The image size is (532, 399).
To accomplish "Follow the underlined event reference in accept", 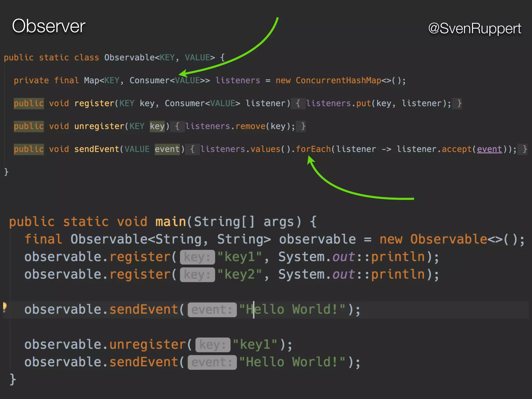I will (x=489, y=149).
